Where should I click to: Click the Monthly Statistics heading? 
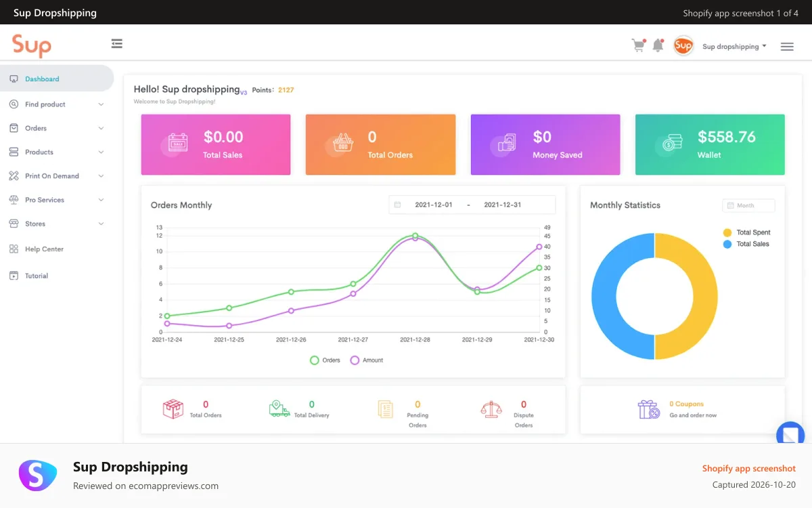pos(625,205)
